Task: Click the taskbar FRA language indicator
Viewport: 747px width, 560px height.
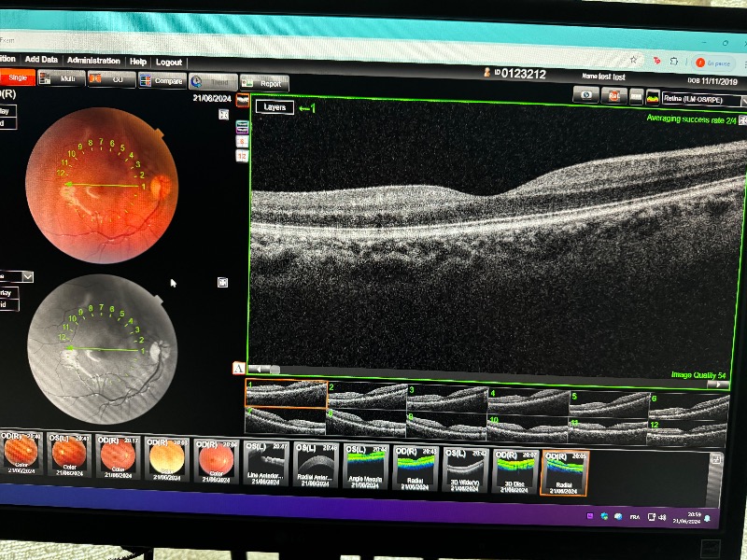Action: pyautogui.click(x=635, y=517)
